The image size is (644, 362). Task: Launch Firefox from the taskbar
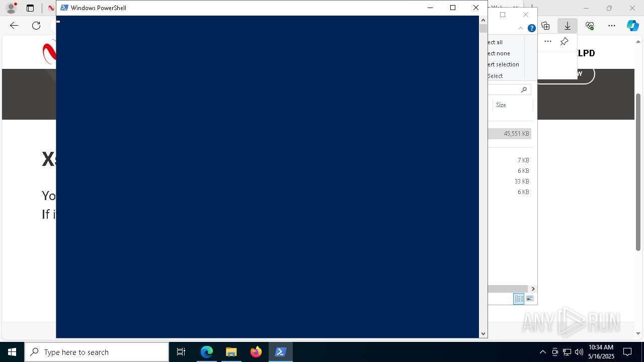(x=256, y=352)
